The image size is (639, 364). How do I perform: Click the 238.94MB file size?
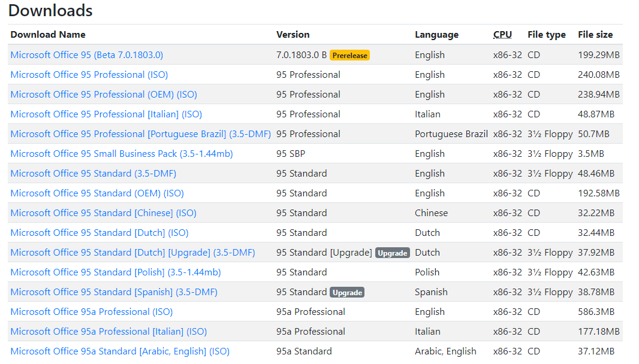[599, 95]
